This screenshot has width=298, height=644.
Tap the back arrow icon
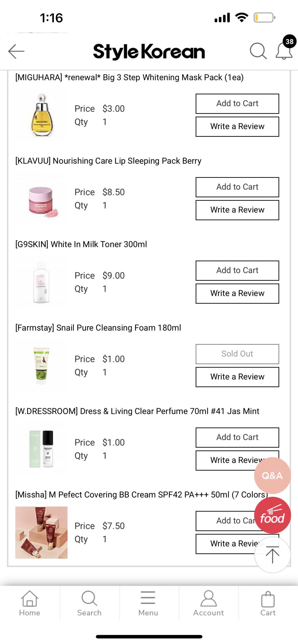pyautogui.click(x=16, y=51)
